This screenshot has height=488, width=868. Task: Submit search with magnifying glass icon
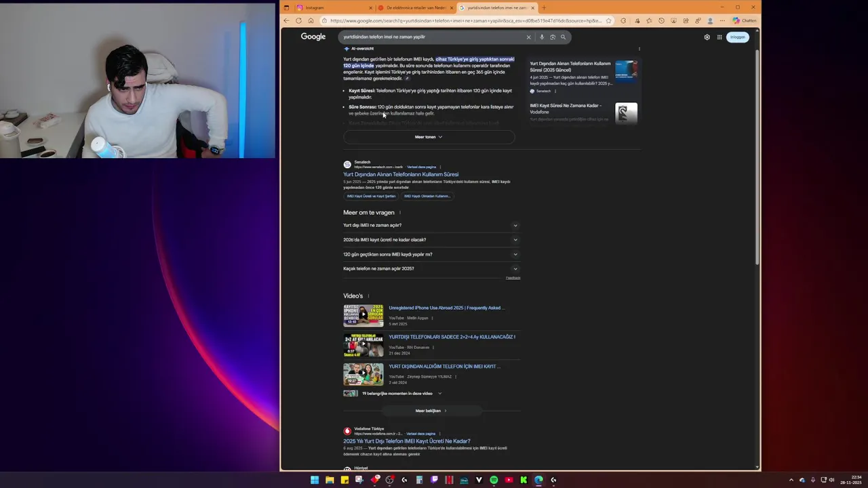point(563,37)
